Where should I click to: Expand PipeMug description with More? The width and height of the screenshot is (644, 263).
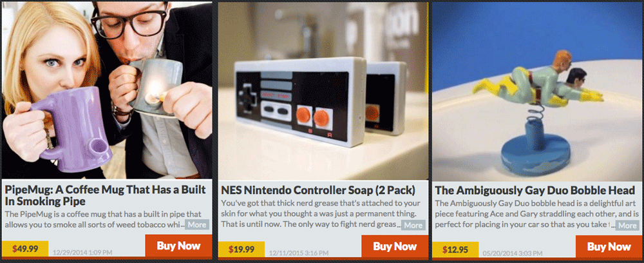point(197,225)
